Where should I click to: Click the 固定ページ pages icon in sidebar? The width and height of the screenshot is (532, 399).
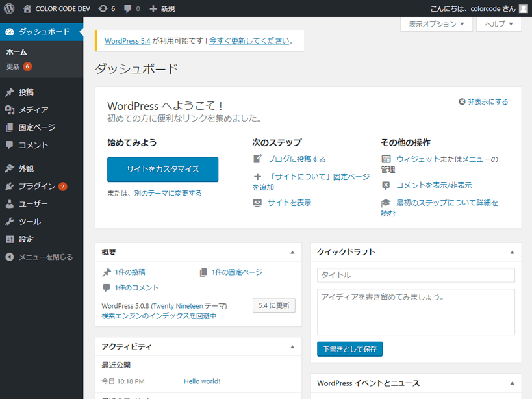pos(10,127)
